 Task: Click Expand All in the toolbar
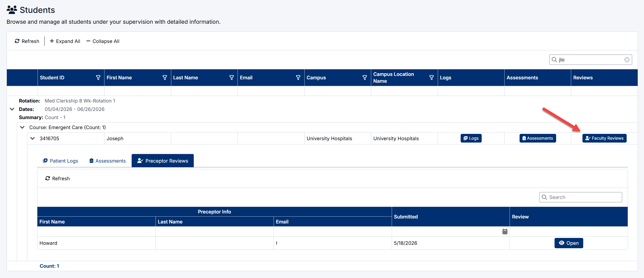click(x=65, y=41)
